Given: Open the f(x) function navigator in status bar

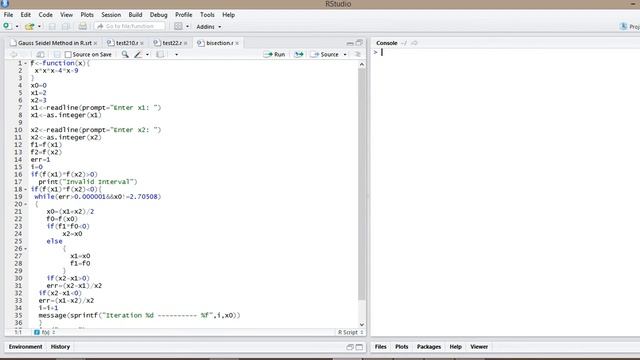Looking at the screenshot, I should pyautogui.click(x=45, y=332).
